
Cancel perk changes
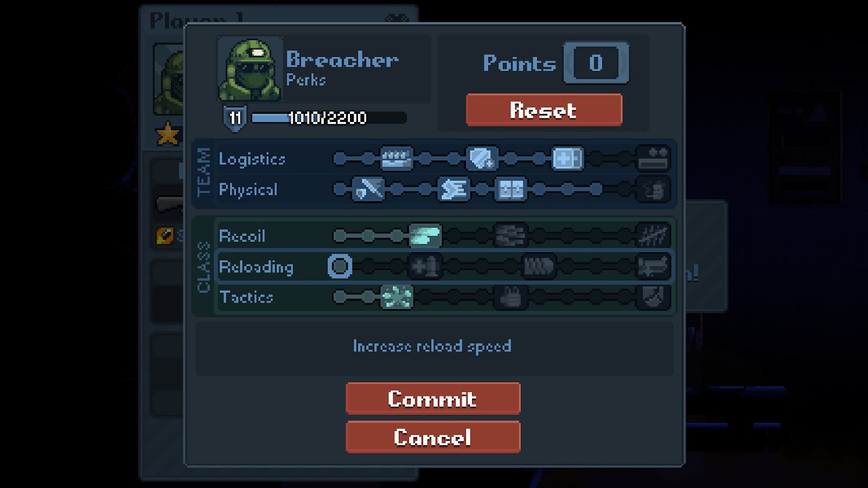coord(433,437)
